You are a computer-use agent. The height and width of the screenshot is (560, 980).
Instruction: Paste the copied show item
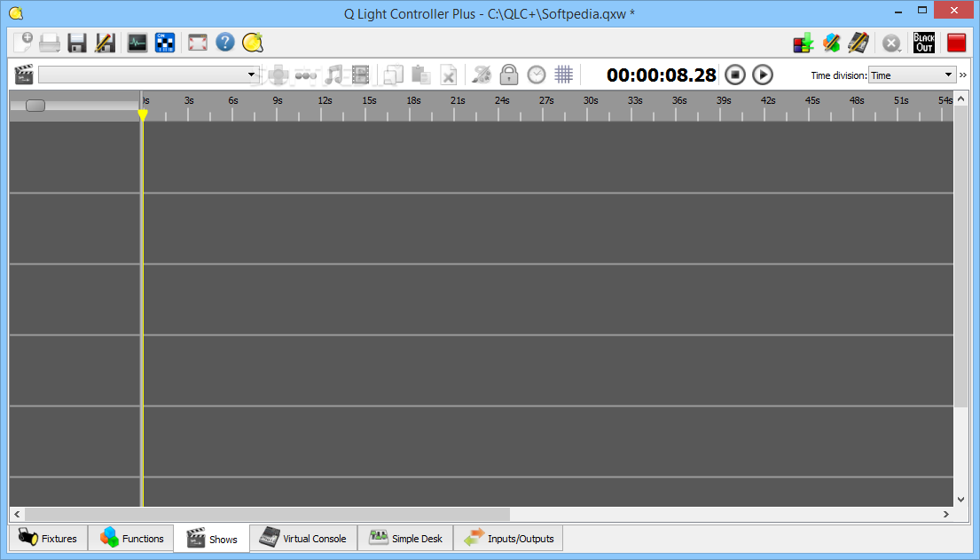[420, 75]
